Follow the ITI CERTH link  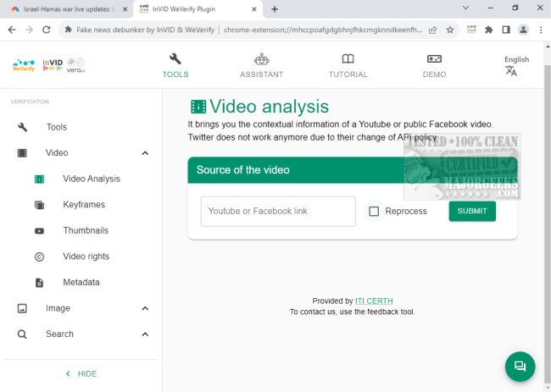pos(374,301)
